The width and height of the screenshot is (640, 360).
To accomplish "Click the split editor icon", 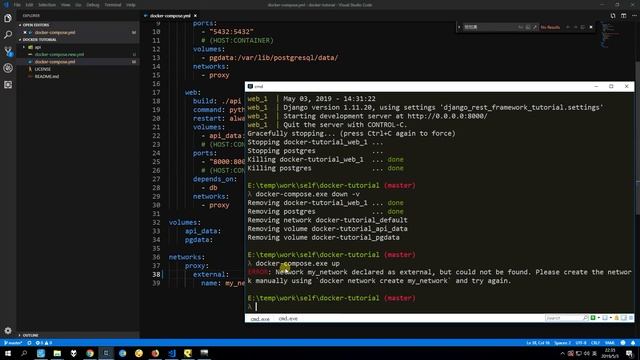I will point(623,16).
